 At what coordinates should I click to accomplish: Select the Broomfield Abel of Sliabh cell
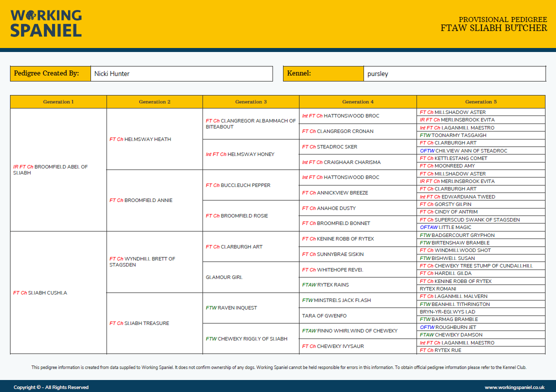(x=50, y=169)
